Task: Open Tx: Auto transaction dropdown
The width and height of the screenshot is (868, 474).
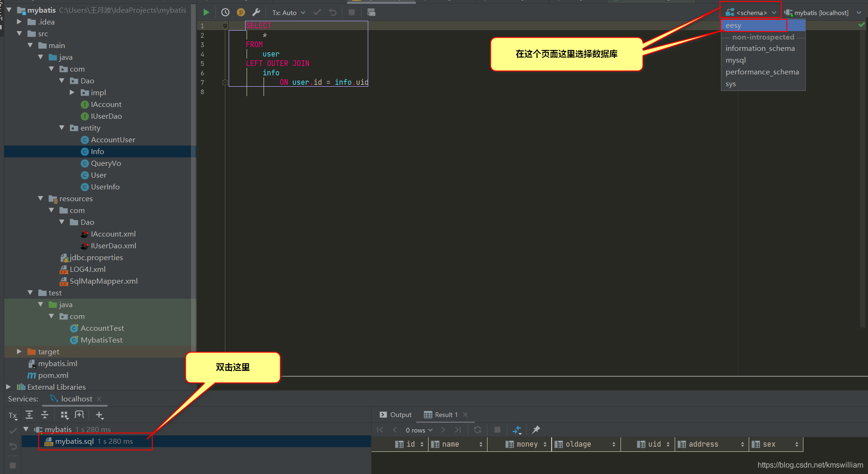Action: coord(289,13)
